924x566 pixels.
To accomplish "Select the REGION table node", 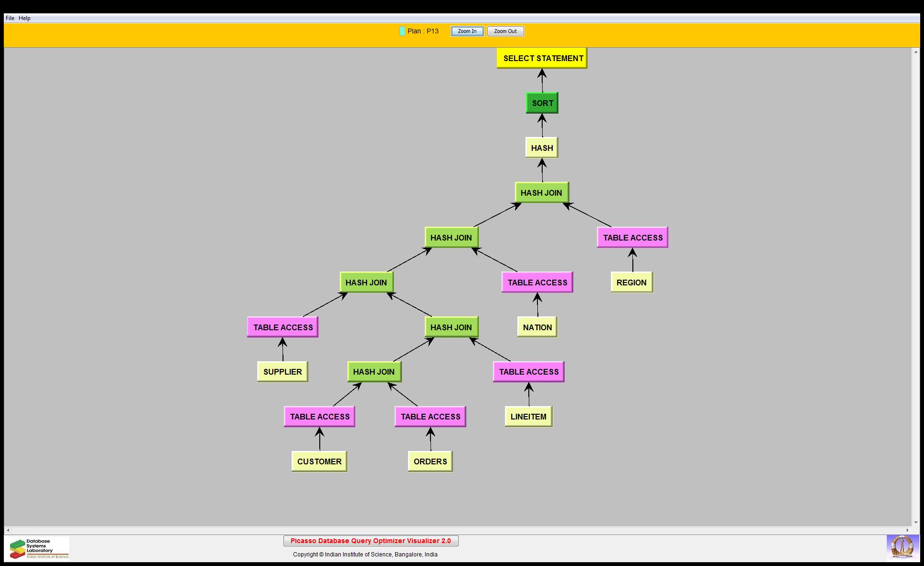I will point(631,283).
